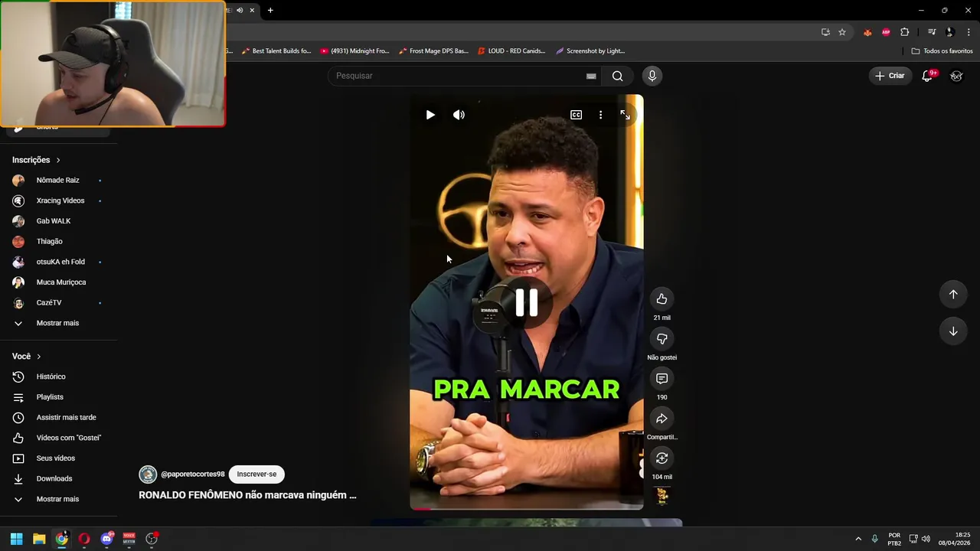Go to the previous Short with up arrow

coord(953,295)
